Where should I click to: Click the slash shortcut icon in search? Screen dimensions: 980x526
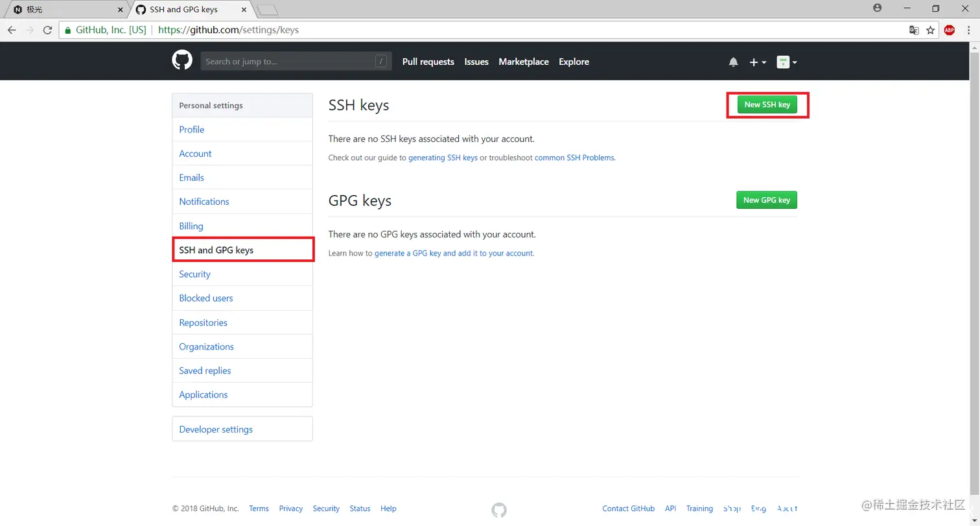[381, 62]
